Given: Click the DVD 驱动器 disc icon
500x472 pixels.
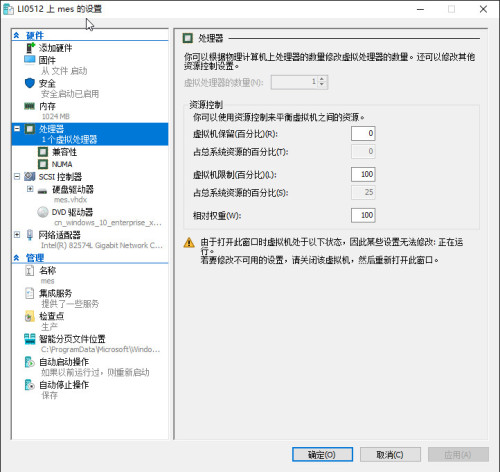Looking at the screenshot, I should click(43, 212).
